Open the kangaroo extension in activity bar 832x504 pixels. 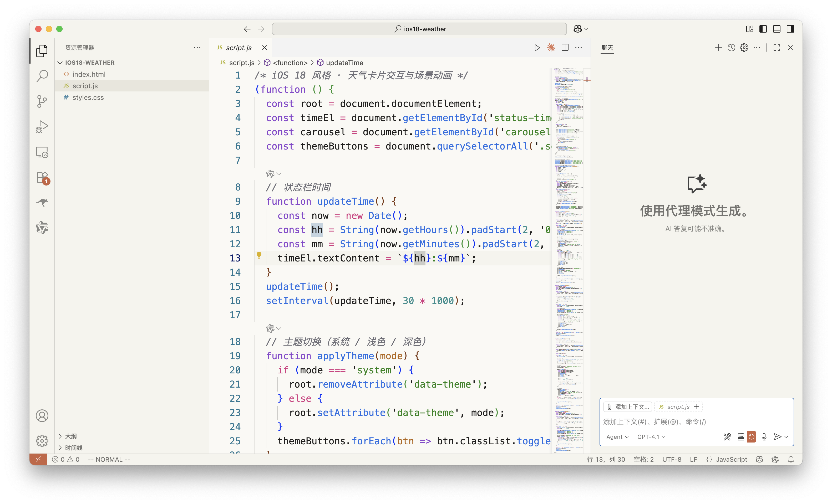[42, 202]
